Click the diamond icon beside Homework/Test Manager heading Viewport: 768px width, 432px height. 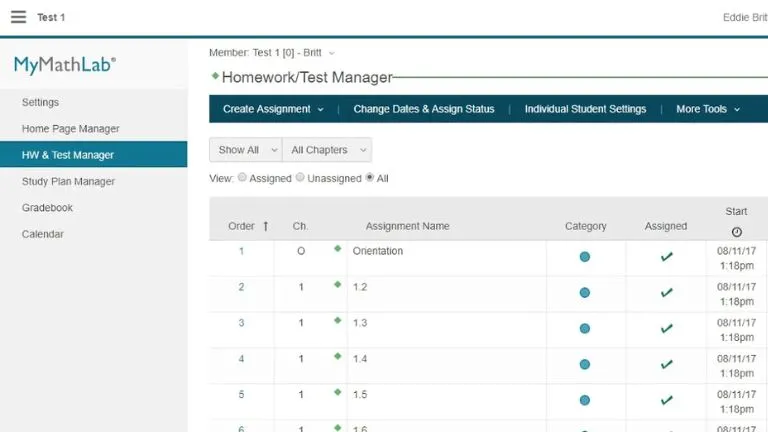(215, 75)
